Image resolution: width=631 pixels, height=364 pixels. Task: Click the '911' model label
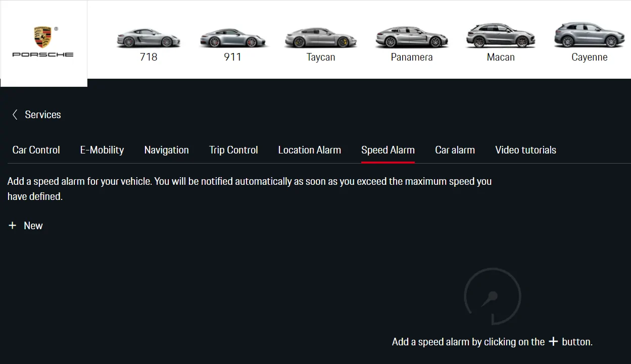coord(232,57)
